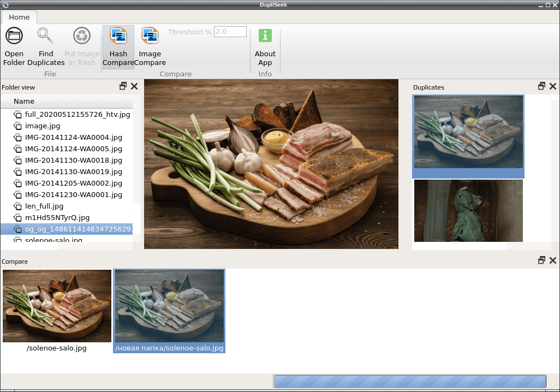Click the Name column header
This screenshot has width=560, height=392.
click(67, 102)
